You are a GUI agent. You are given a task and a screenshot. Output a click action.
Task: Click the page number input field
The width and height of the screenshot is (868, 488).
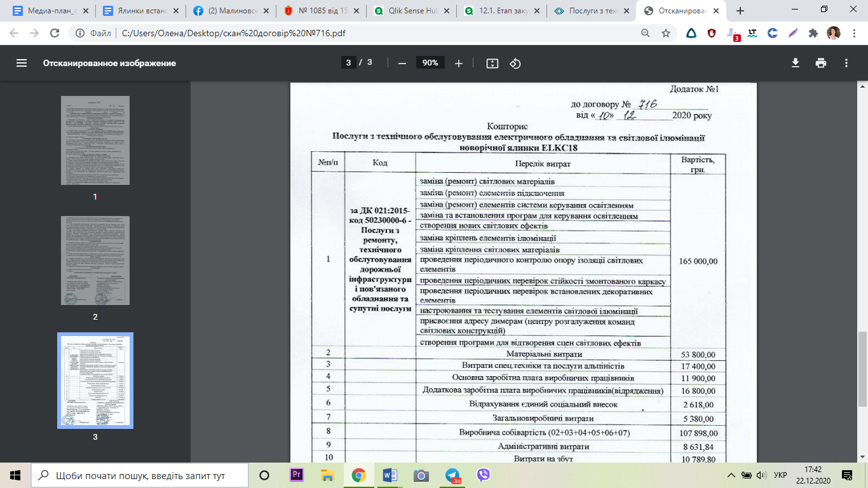[x=348, y=63]
